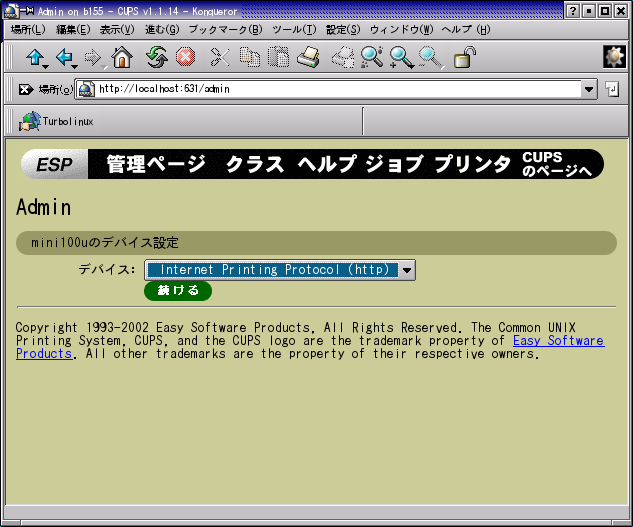
Task: Zoom out using magnifier minus icon
Action: [431, 57]
